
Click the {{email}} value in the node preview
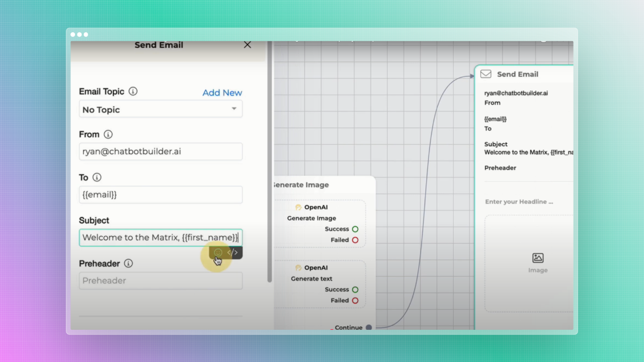[496, 119]
